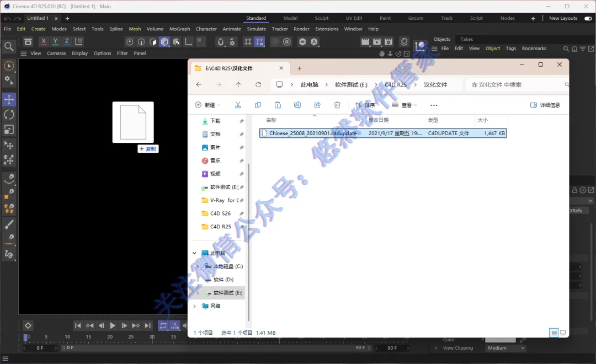Switch to the Sculpt layout tab
The height and width of the screenshot is (364, 596).
(321, 18)
